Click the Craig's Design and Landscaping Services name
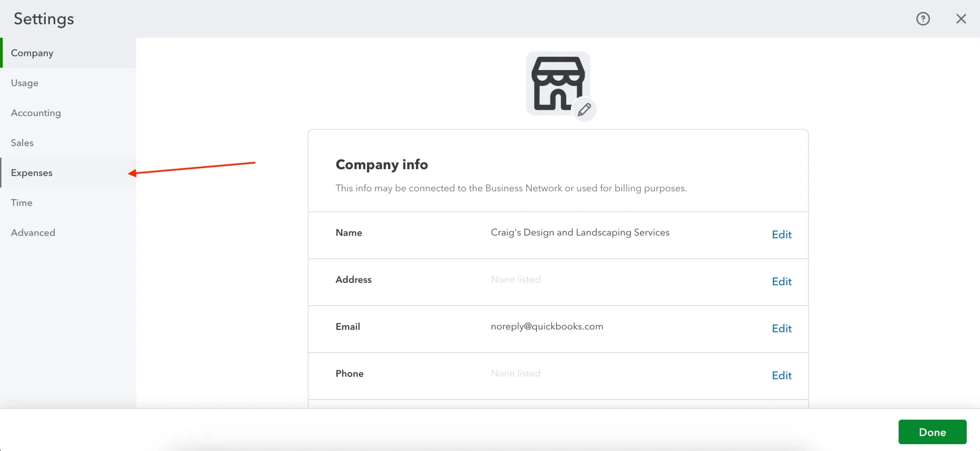Image resolution: width=980 pixels, height=451 pixels. pos(580,232)
